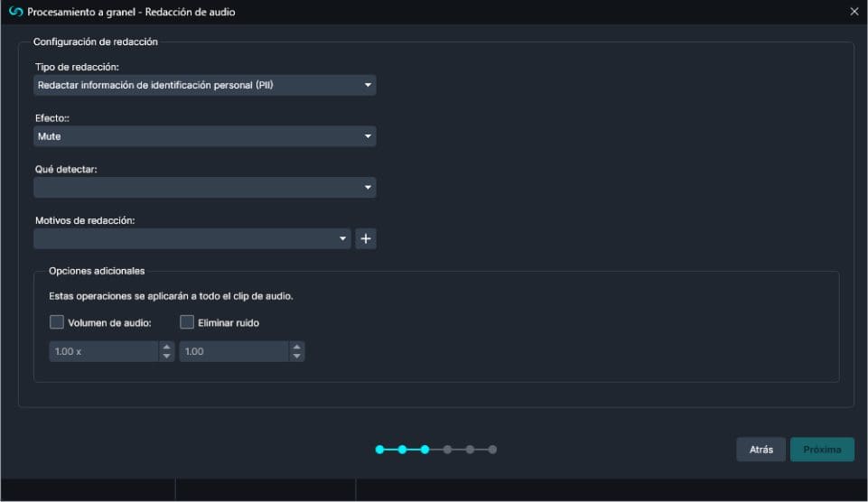Click the Configuración de redacción group title
The width and height of the screenshot is (868, 502).
click(95, 42)
